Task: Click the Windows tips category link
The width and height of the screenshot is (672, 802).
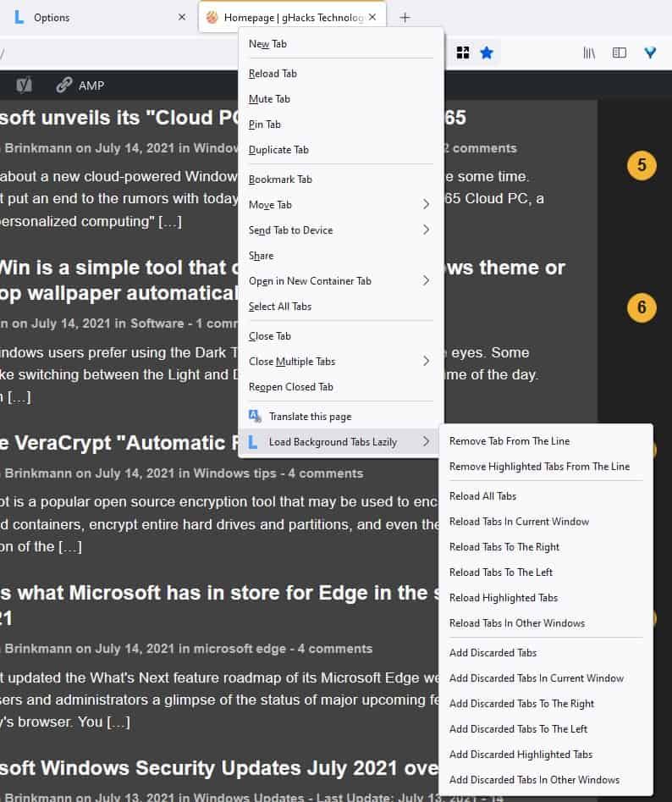Action: coord(235,473)
